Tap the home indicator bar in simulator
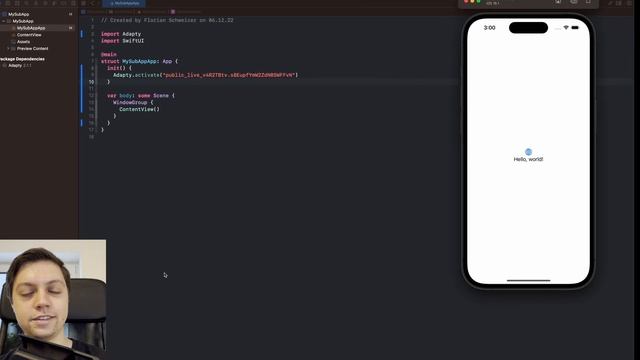The width and height of the screenshot is (640, 360). tap(528, 281)
